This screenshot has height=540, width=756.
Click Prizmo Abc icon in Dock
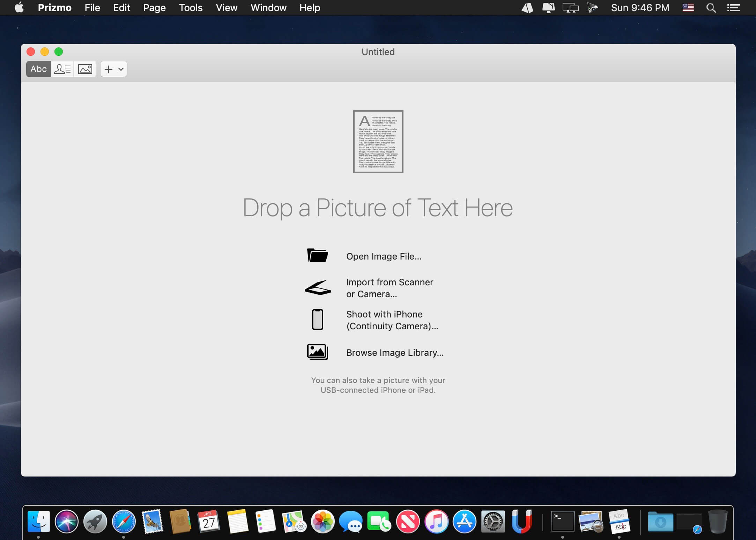coord(619,522)
